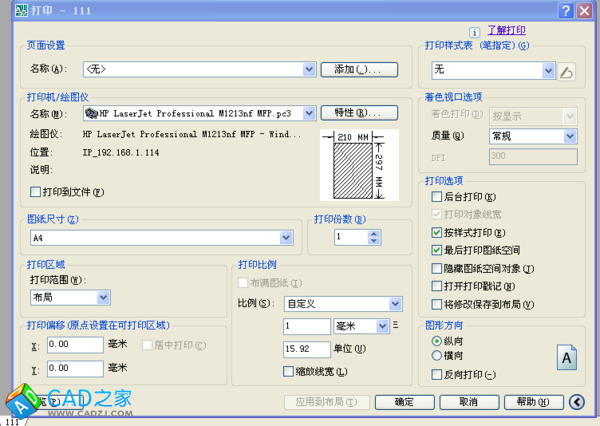Click the help question mark icon in title bar
This screenshot has width=600, height=426.
pyautogui.click(x=564, y=10)
